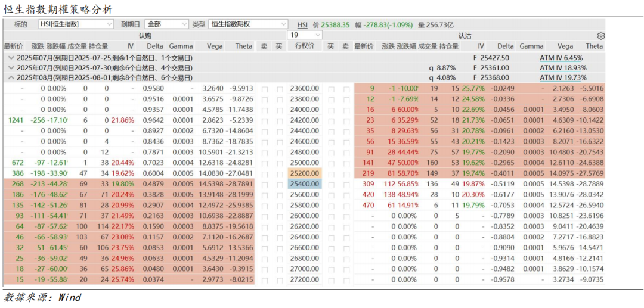Image resolution: width=644 pixels, height=308 pixels.
Task: Click the change value -278.83(-1.09%)
Action: pyautogui.click(x=388, y=24)
